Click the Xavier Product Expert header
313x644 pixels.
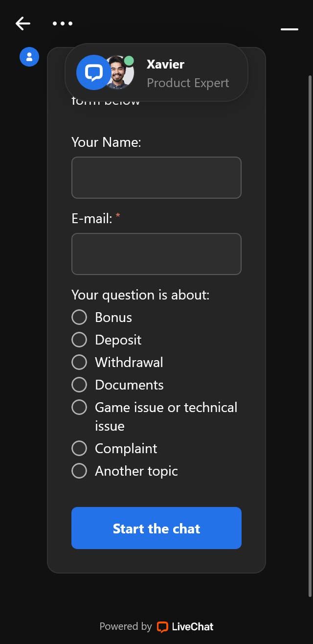(156, 72)
